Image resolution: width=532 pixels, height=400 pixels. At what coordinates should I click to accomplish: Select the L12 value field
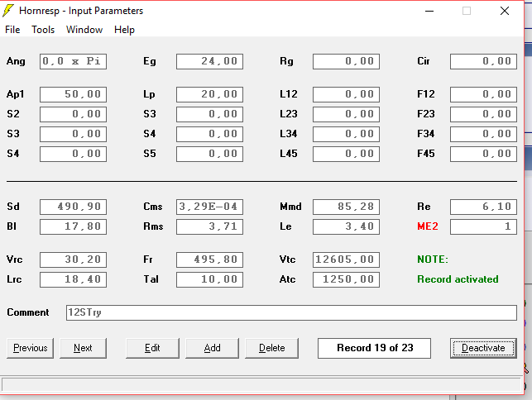click(346, 94)
